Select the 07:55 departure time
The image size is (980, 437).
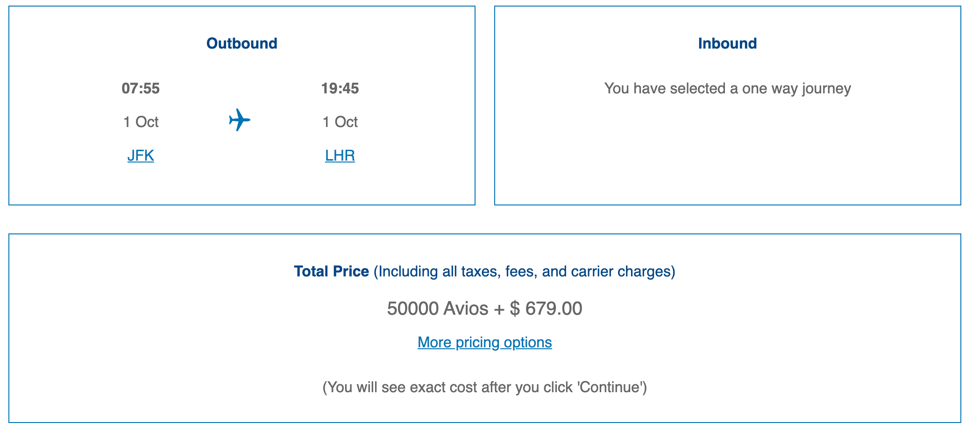click(141, 88)
